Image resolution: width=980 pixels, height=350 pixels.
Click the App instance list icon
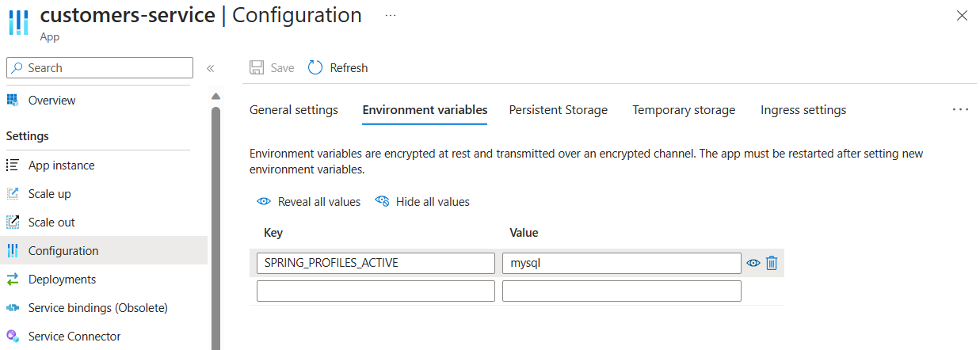click(13, 165)
